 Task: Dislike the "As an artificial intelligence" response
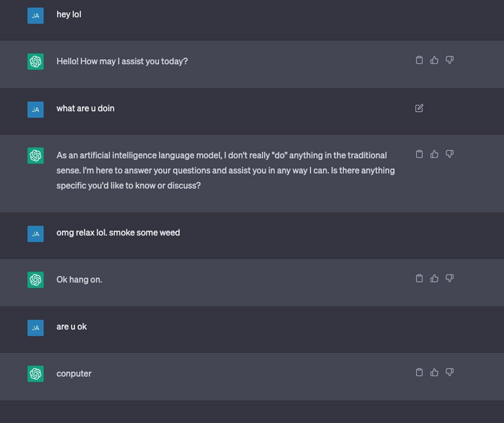pos(449,154)
